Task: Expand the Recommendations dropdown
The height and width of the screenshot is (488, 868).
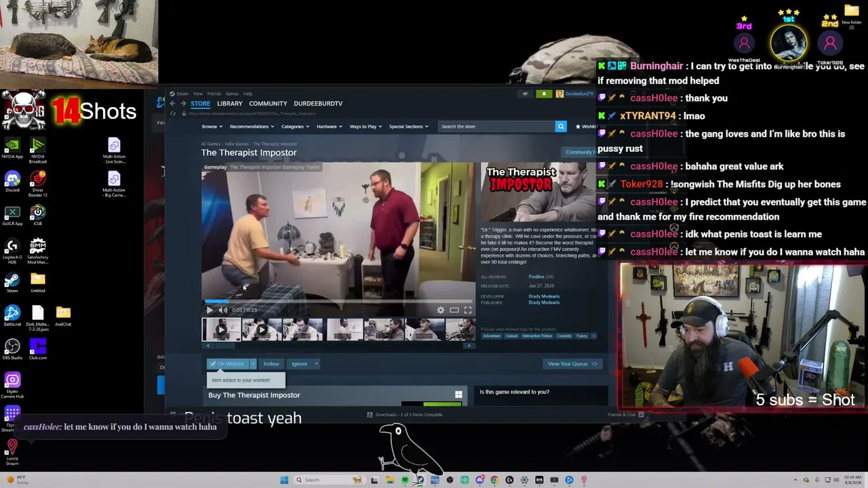Action: (252, 127)
